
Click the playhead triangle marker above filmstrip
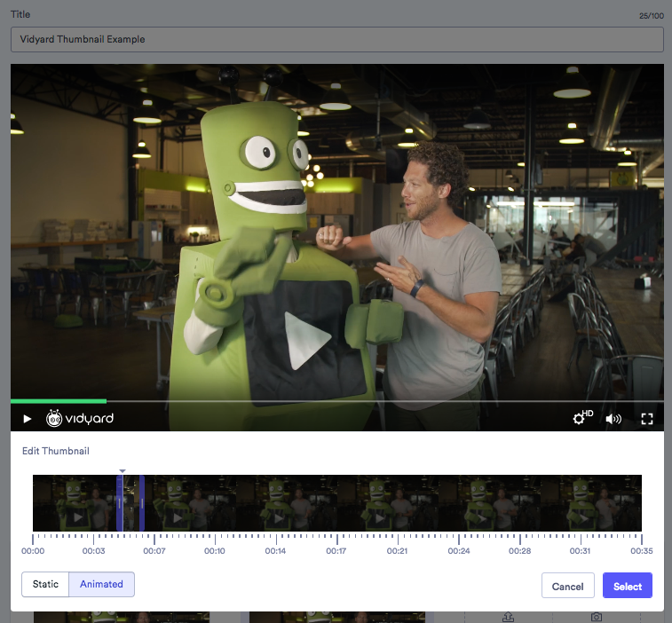(123, 471)
